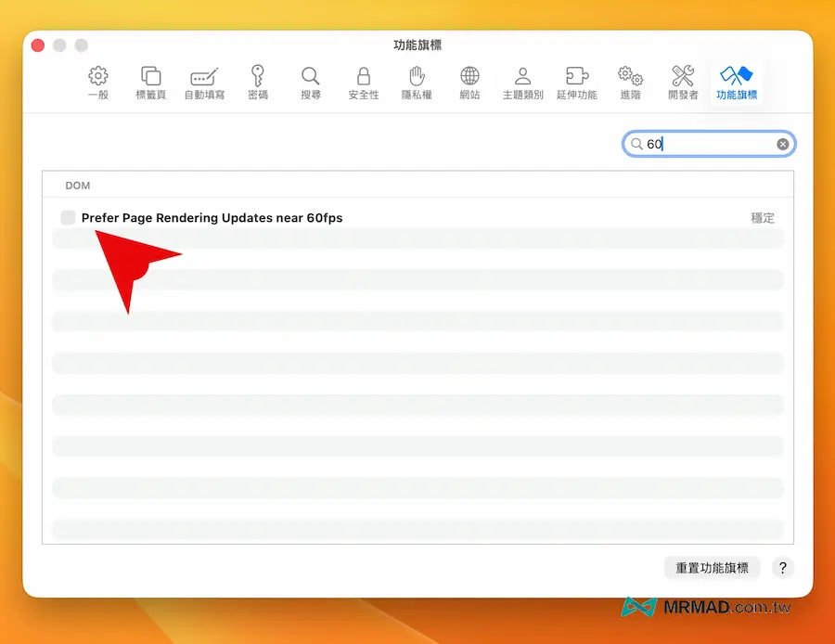Open the 隱私權 (Privacy) hand icon

click(417, 81)
